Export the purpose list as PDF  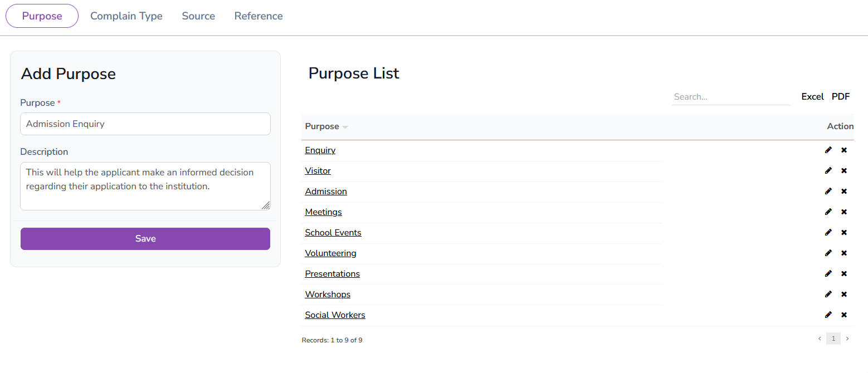(841, 96)
